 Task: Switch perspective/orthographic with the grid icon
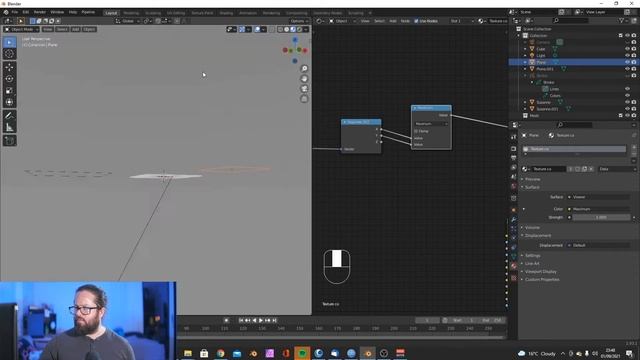[x=304, y=99]
